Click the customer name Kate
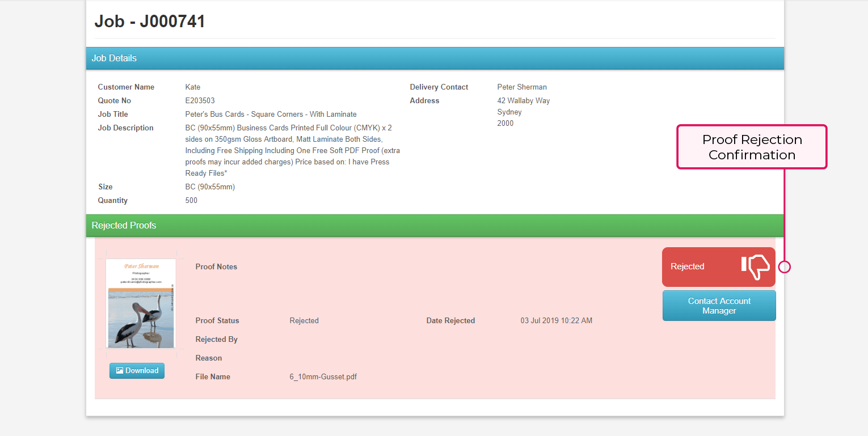Screen dimensions: 868x436 point(193,87)
